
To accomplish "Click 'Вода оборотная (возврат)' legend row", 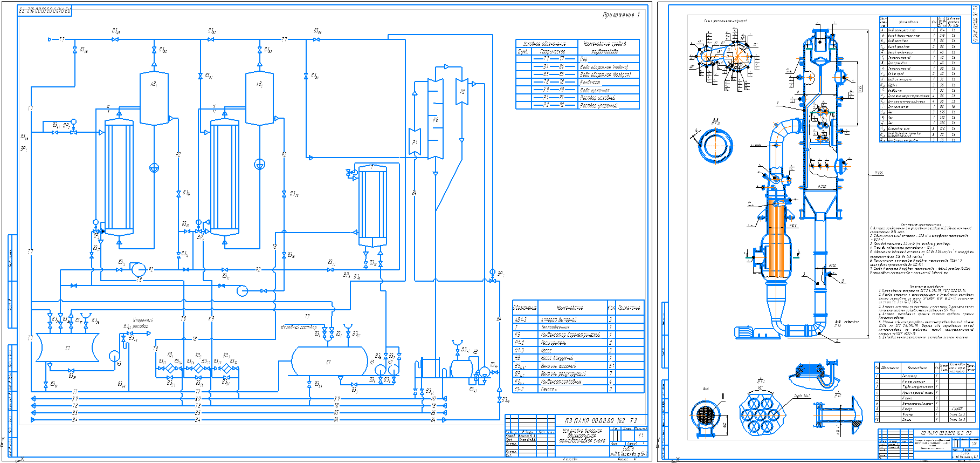I will [x=577, y=74].
